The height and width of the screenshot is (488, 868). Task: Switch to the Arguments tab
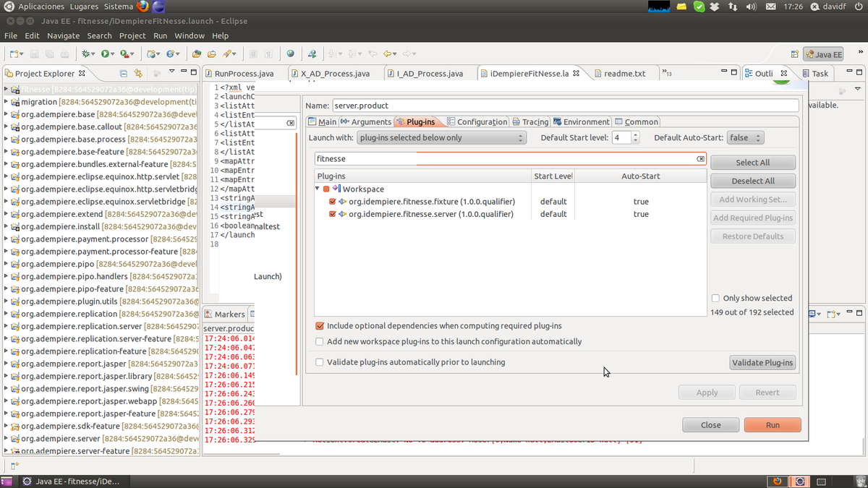(366, 122)
